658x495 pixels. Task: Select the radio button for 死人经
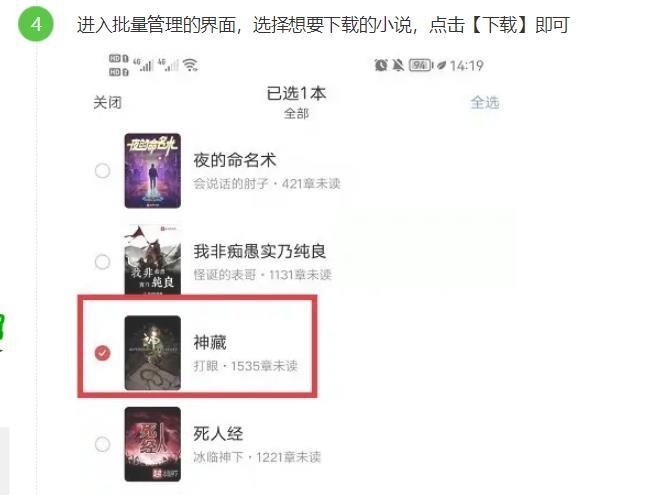pyautogui.click(x=102, y=444)
